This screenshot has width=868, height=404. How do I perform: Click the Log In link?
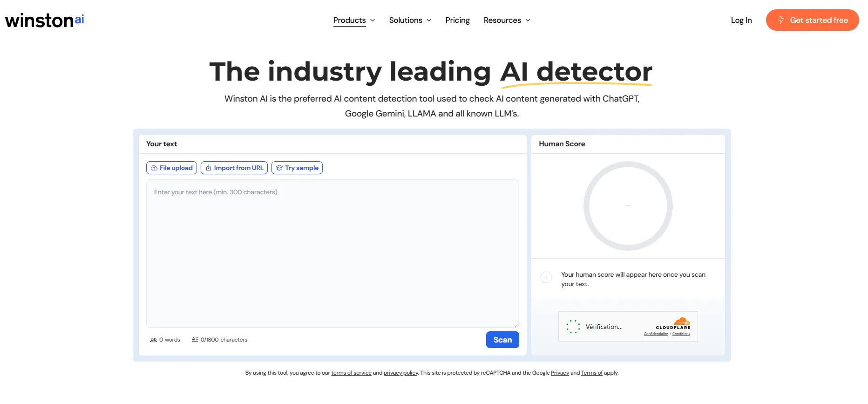click(741, 20)
